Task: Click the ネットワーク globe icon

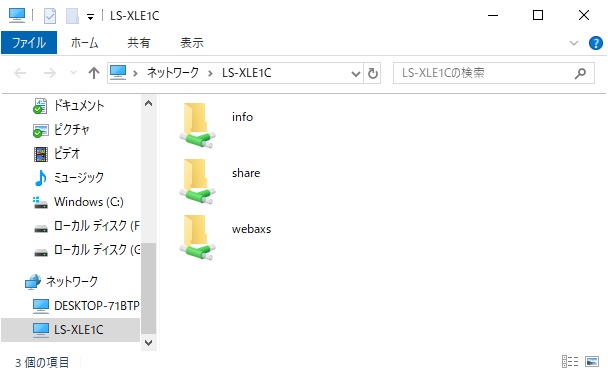Action: click(33, 282)
